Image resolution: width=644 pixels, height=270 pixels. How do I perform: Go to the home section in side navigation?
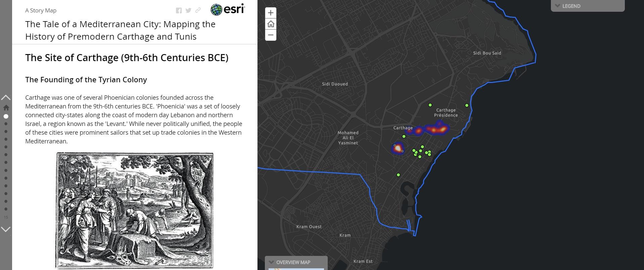pos(6,108)
